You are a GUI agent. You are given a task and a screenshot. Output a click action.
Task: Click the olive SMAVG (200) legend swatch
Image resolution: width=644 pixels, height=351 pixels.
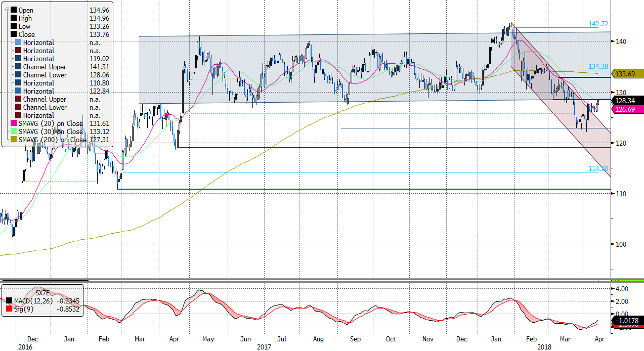(x=13, y=140)
